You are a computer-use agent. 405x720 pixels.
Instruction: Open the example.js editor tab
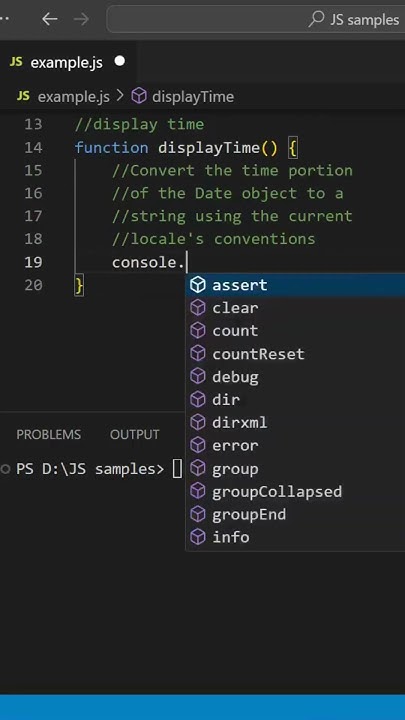(x=68, y=62)
